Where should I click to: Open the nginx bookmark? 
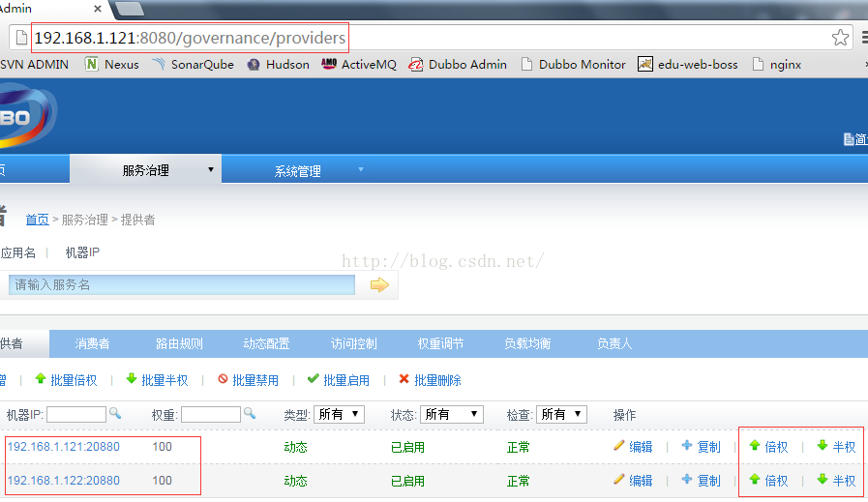pyautogui.click(x=777, y=64)
